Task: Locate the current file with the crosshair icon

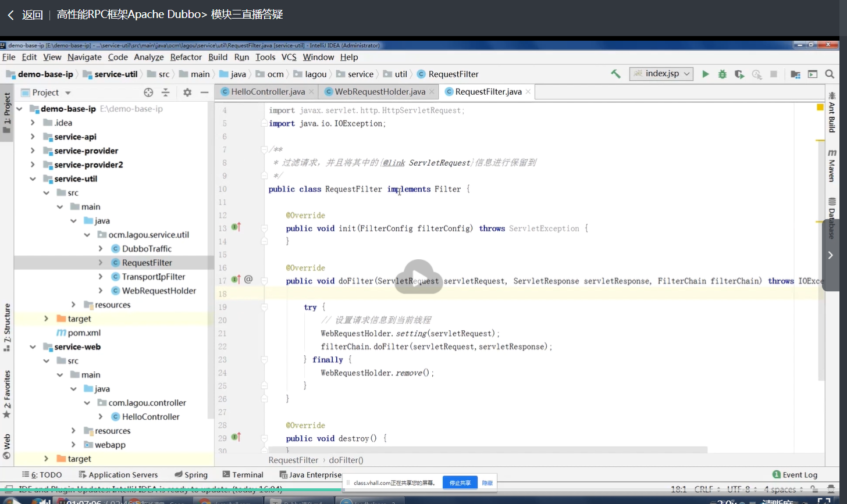Action: (x=148, y=92)
